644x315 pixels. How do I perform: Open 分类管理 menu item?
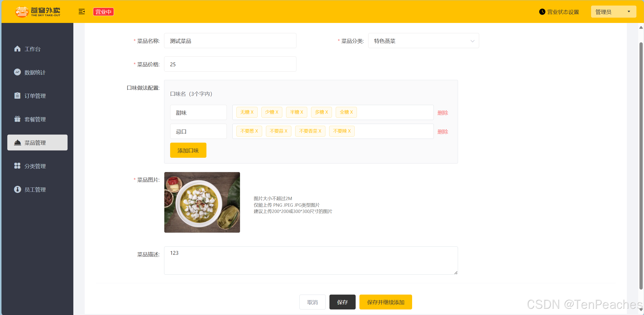37,166
